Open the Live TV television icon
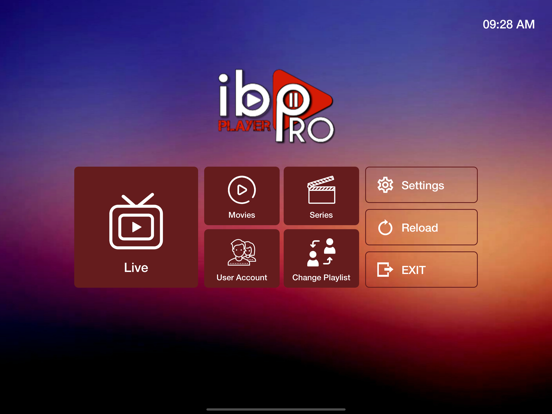The image size is (552, 414). [136, 221]
